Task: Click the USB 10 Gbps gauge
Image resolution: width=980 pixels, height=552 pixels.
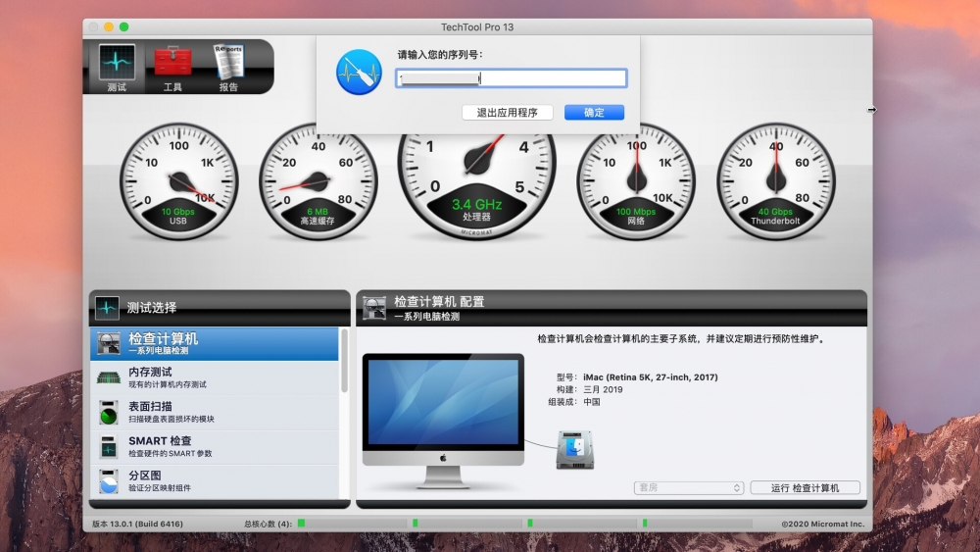Action: (x=178, y=181)
